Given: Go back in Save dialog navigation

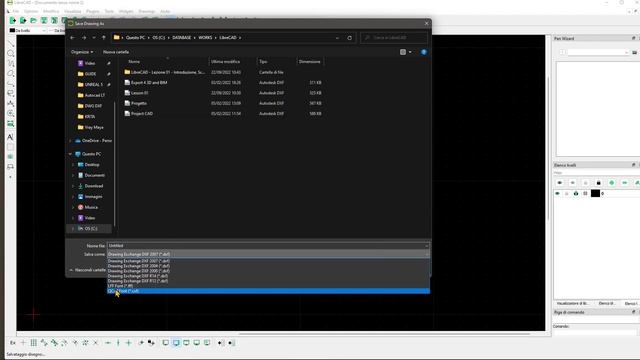Looking at the screenshot, I should pos(73,38).
